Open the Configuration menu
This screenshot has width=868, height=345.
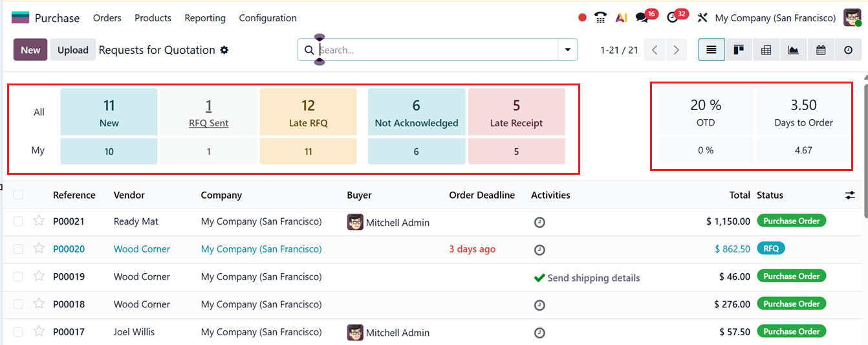(x=268, y=18)
